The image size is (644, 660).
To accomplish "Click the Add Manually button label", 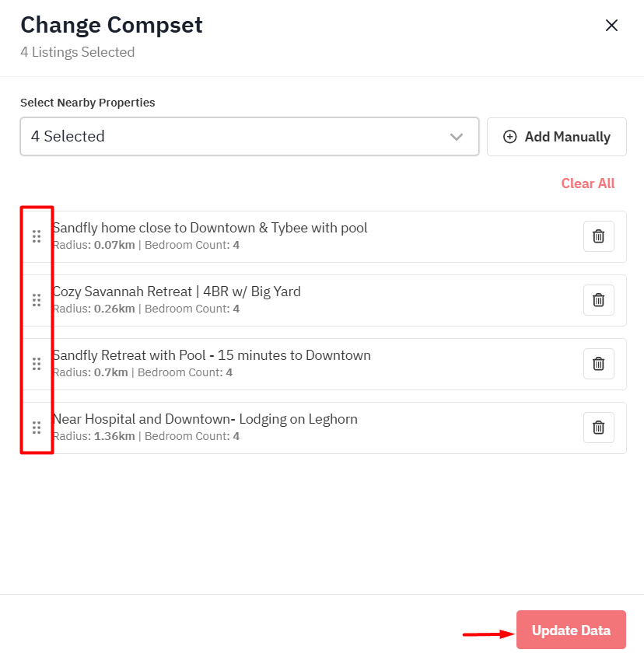I will coord(567,137).
